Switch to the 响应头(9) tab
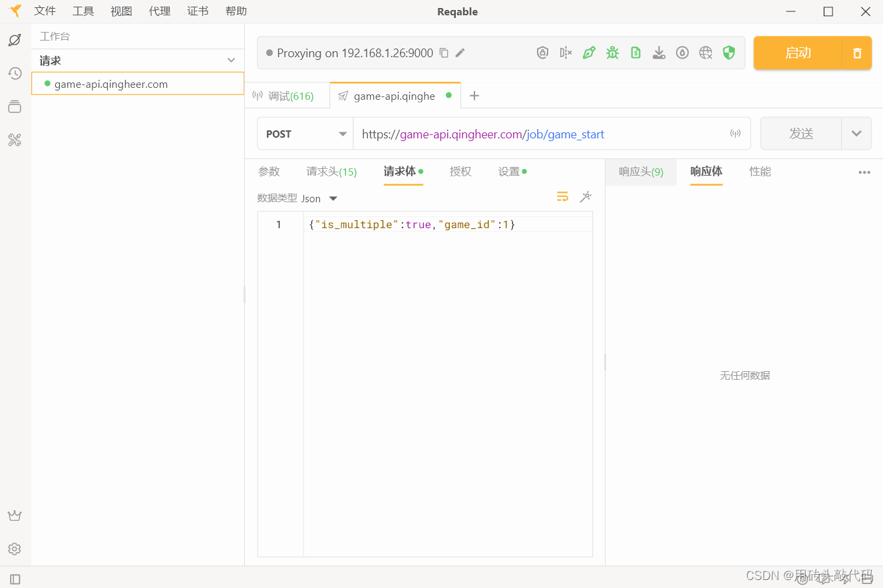This screenshot has width=883, height=588. pyautogui.click(x=641, y=172)
